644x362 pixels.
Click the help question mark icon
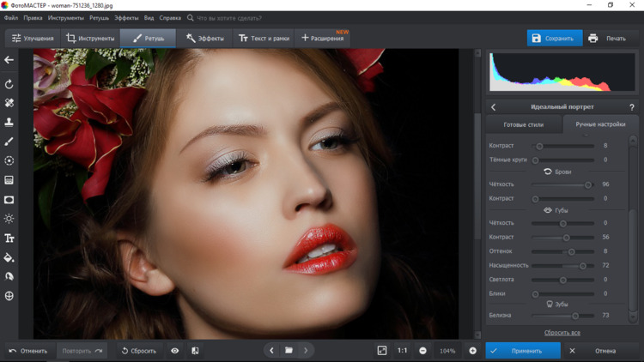tap(632, 107)
